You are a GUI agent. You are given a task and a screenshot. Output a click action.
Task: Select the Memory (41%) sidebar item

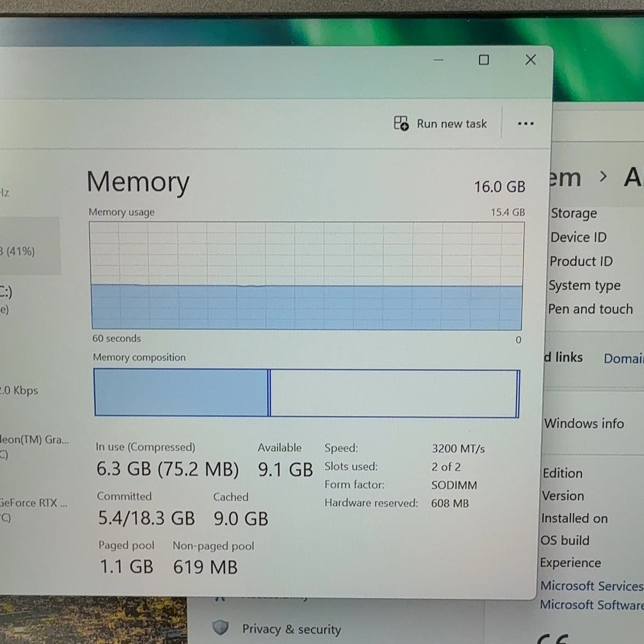click(30, 246)
